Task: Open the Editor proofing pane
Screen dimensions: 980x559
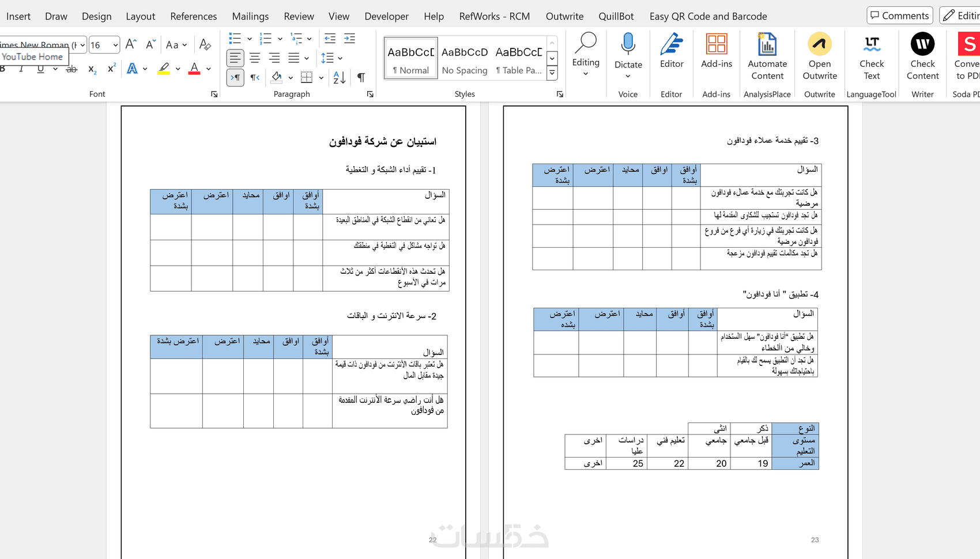Action: [x=672, y=51]
